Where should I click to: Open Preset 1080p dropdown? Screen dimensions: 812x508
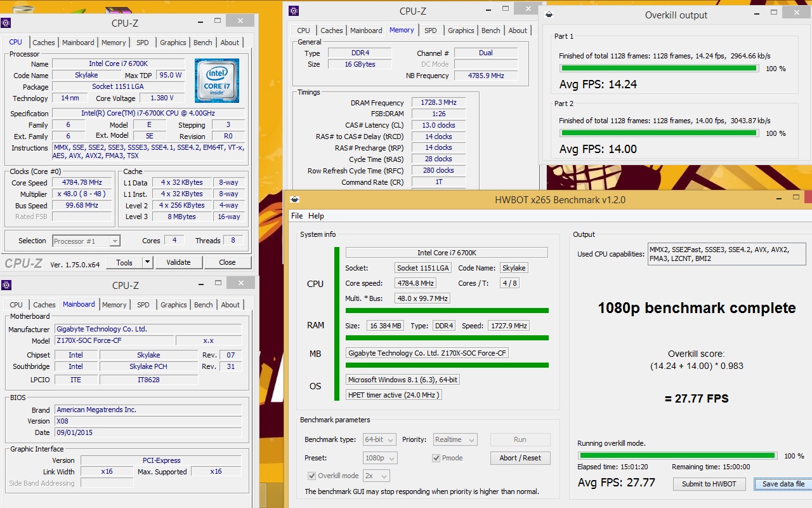381,458
